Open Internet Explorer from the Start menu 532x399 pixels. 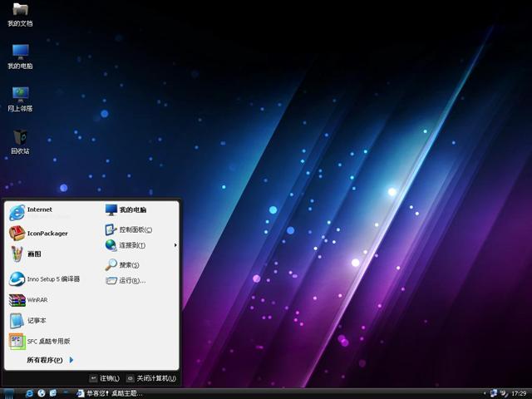pyautogui.click(x=39, y=211)
